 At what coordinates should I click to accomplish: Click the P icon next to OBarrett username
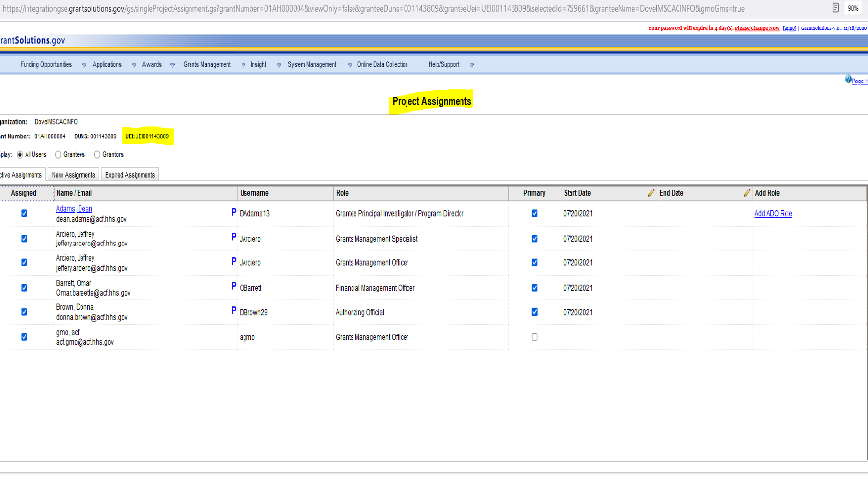coord(234,287)
